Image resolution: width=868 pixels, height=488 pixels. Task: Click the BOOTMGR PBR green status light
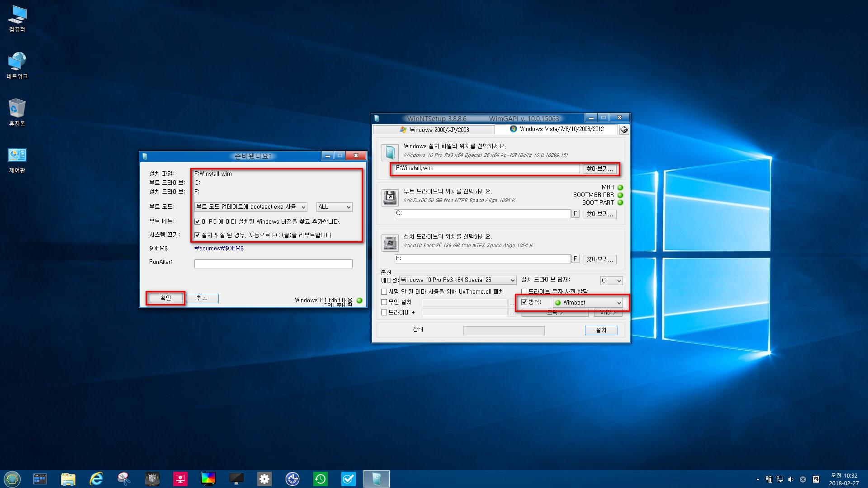tap(620, 195)
